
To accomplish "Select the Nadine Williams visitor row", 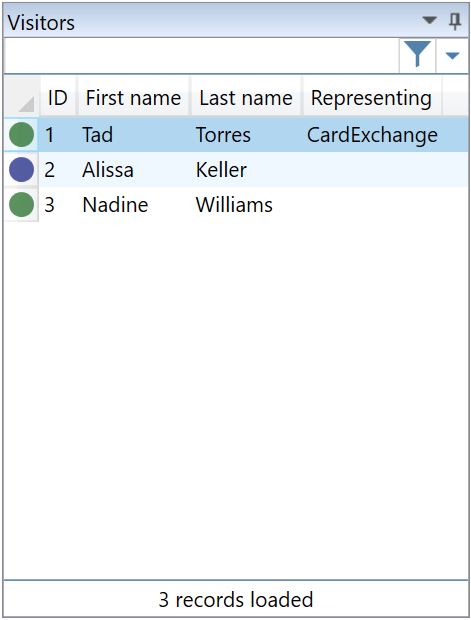I will [253, 204].
